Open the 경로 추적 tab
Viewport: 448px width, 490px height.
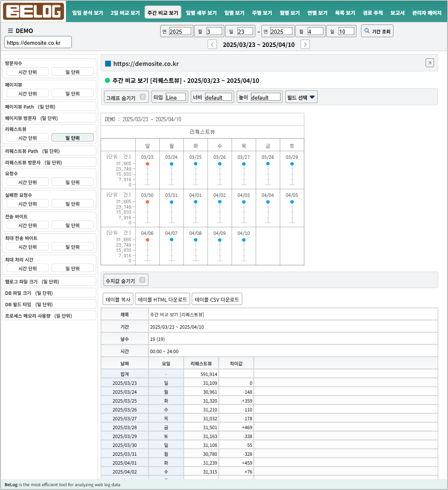click(373, 13)
